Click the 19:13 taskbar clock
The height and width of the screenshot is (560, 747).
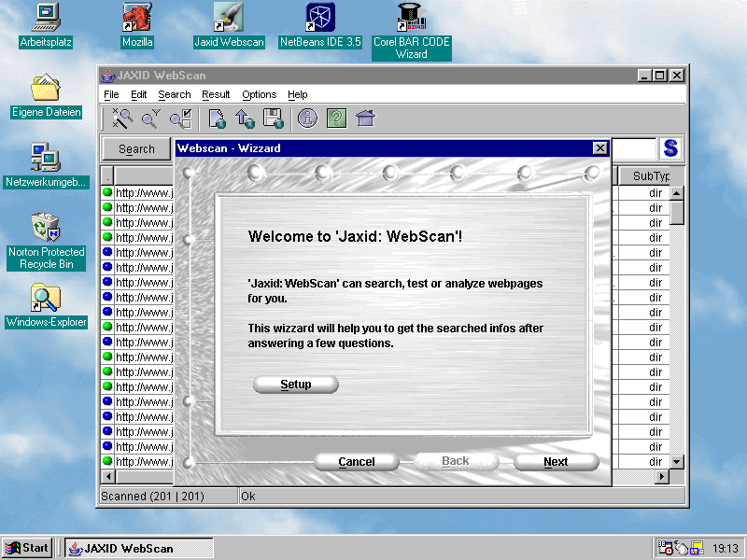pos(726,549)
